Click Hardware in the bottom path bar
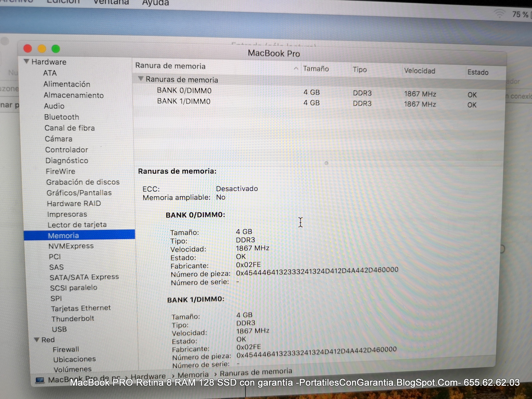The image size is (532, 399). pyautogui.click(x=148, y=376)
